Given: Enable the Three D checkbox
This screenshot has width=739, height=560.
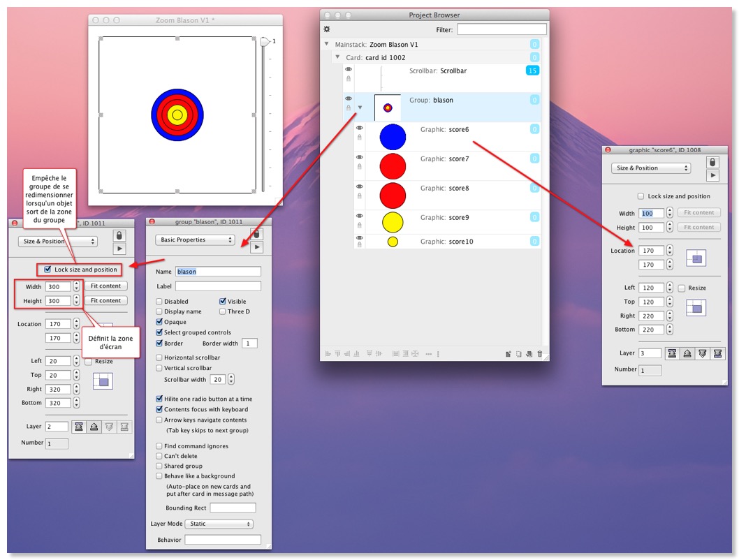Looking at the screenshot, I should click(x=223, y=311).
